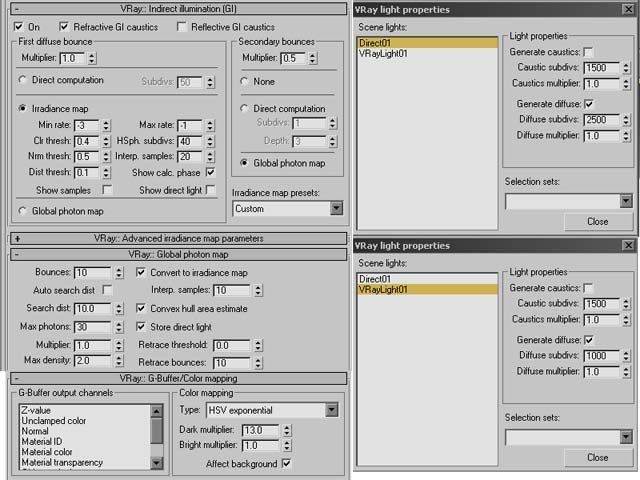Click Interp. samples field in irradiance map
Screen dimensions: 640x480
tap(190, 156)
